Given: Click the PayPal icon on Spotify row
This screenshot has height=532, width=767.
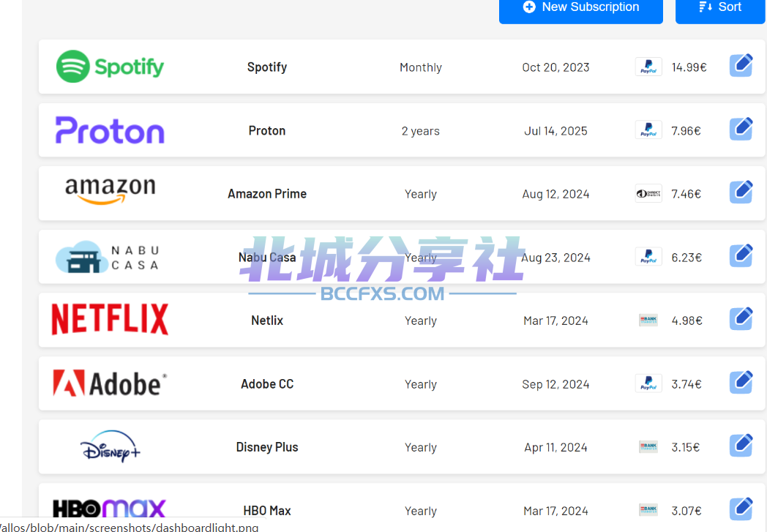Looking at the screenshot, I should point(648,67).
